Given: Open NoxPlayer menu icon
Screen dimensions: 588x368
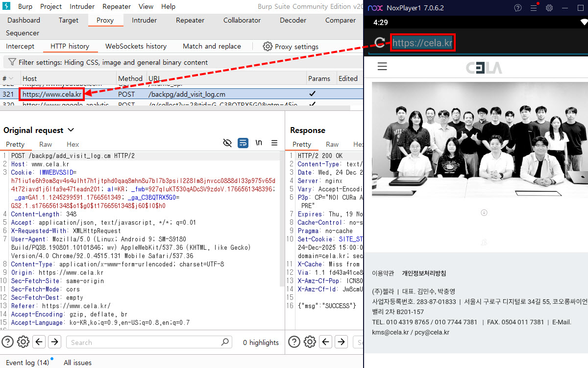Looking at the screenshot, I should [x=534, y=8].
